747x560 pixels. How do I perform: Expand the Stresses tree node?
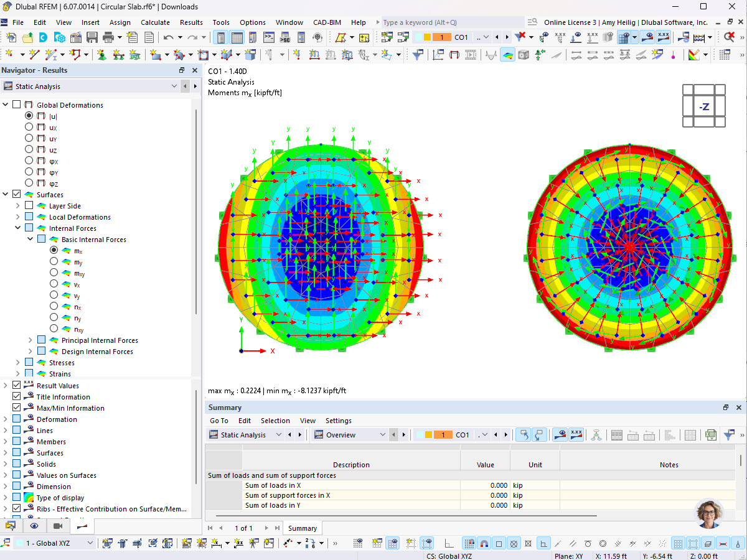(17, 363)
